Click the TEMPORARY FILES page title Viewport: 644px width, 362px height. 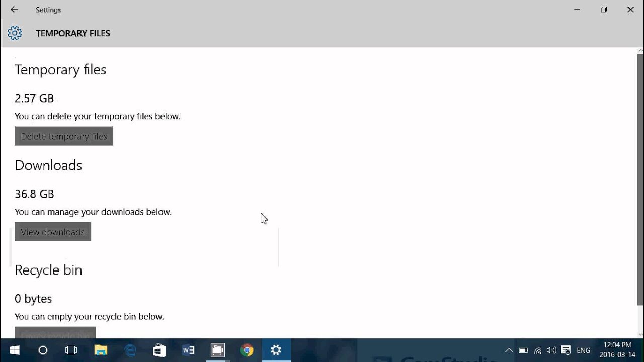(x=73, y=33)
